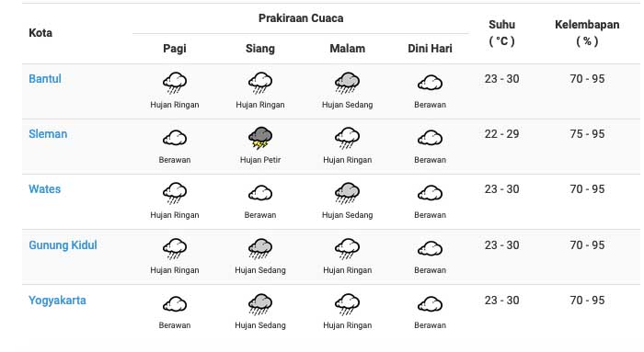
Task: Click Gunung Kidul's Siang Hujan Sedang icon
Action: (x=260, y=249)
